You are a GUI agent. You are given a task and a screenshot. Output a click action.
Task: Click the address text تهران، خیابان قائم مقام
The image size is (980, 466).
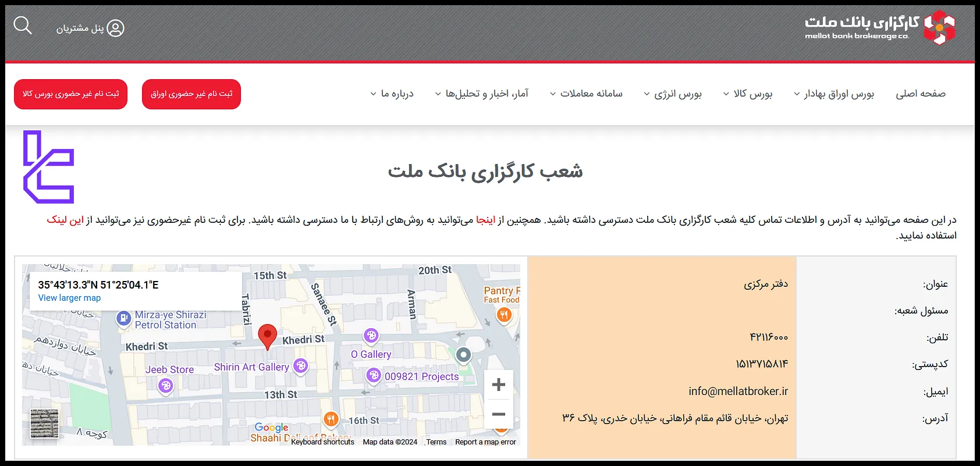(x=675, y=418)
